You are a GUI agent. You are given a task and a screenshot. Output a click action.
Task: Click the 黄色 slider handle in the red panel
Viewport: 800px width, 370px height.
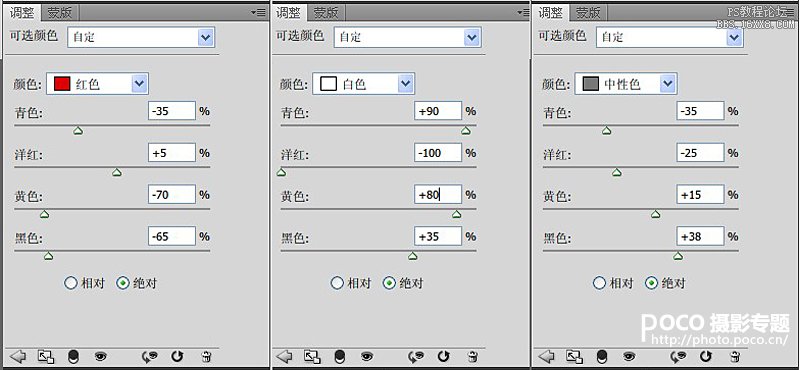click(x=44, y=214)
